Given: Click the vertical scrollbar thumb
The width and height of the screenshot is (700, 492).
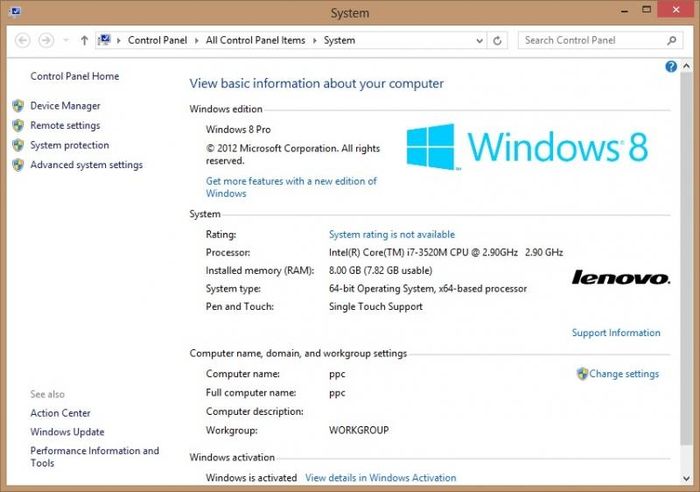Looking at the screenshot, I should click(x=687, y=258).
